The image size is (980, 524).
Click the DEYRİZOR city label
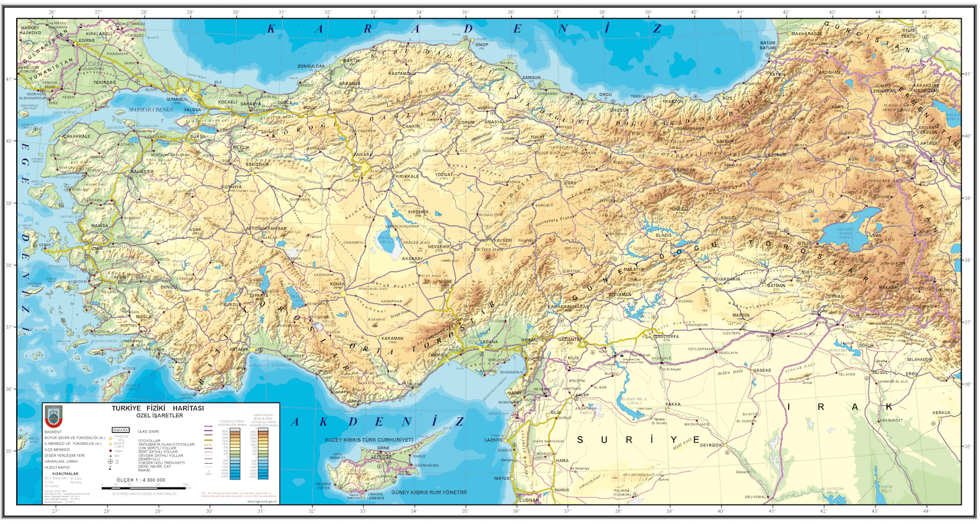click(711, 446)
